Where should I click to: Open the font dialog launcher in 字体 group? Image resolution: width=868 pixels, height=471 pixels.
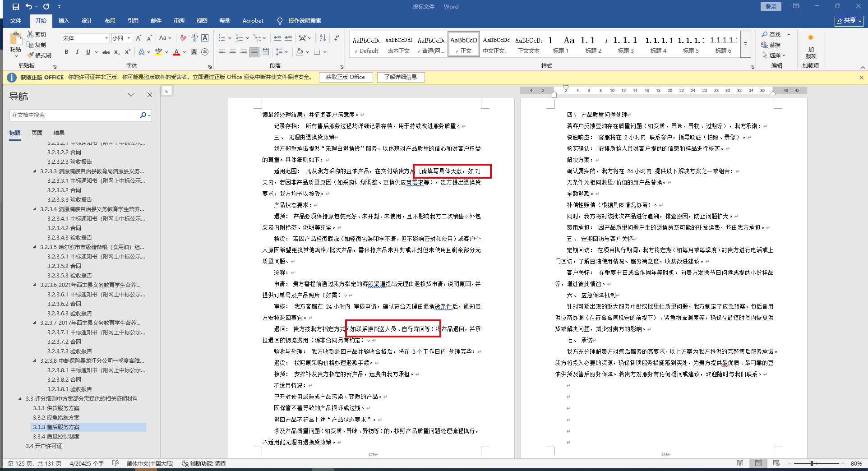tap(210, 66)
